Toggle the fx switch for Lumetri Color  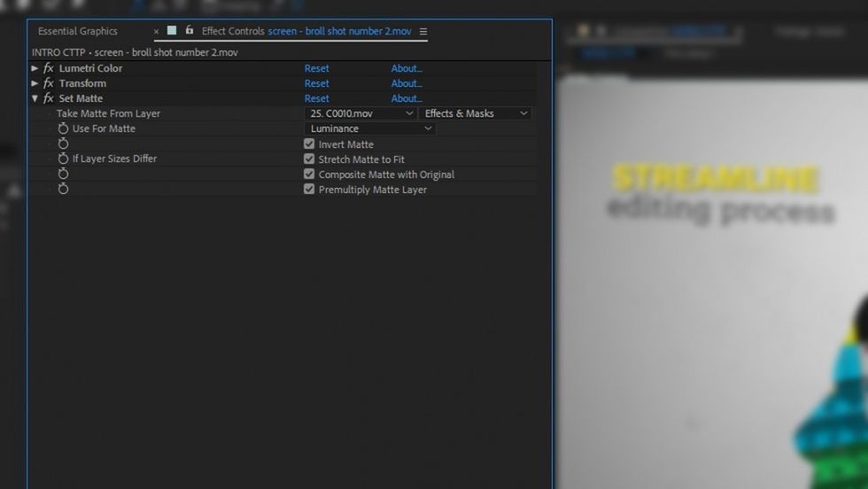(x=49, y=68)
